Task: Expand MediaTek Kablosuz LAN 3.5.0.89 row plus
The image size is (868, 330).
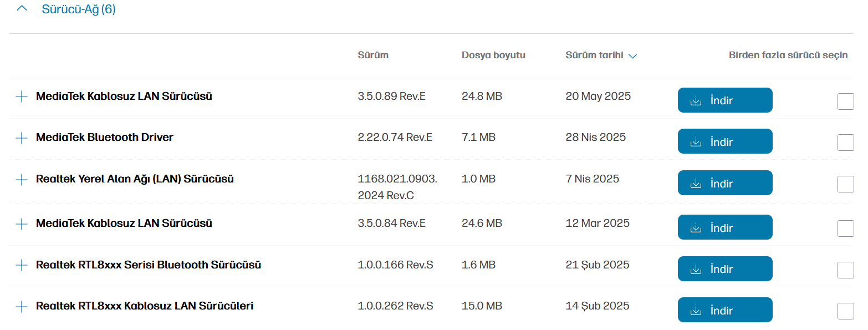Action: pos(22,97)
